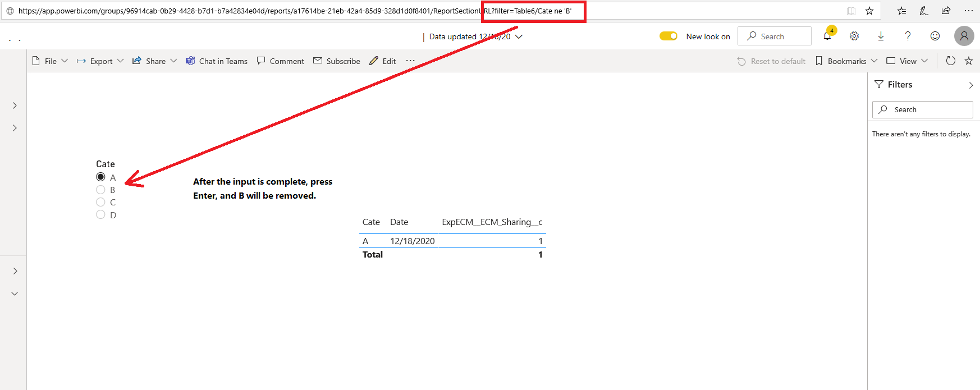The width and height of the screenshot is (980, 390).
Task: Select radio button C in Cate slicer
Action: (100, 202)
